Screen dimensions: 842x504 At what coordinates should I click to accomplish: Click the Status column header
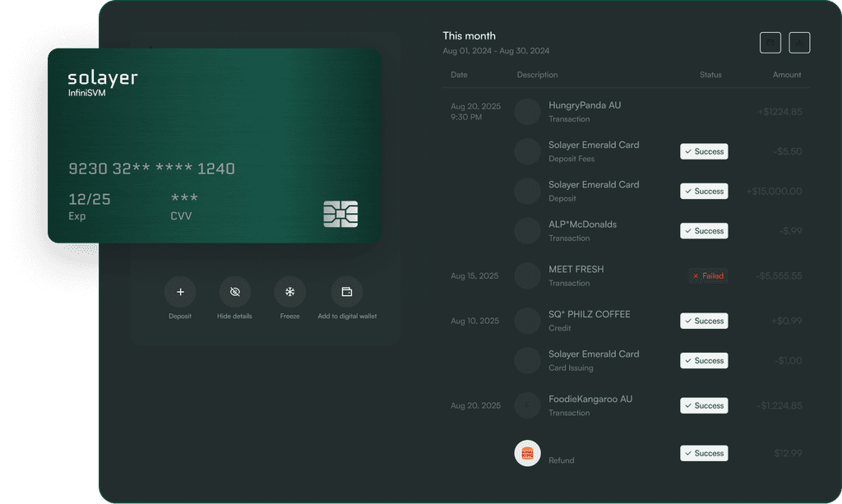tap(710, 75)
